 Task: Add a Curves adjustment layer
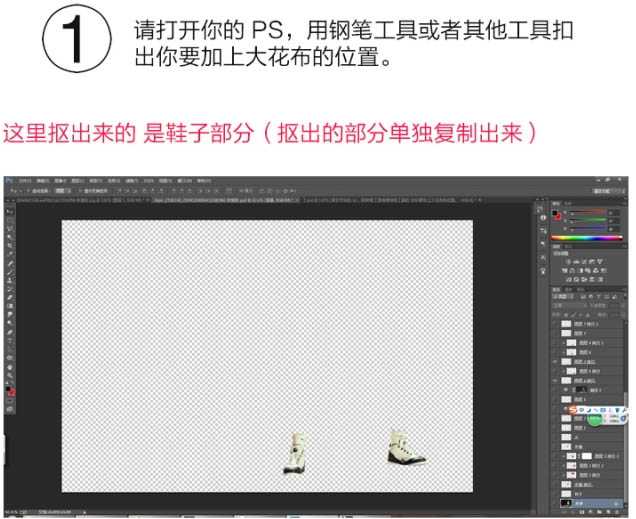[584, 262]
